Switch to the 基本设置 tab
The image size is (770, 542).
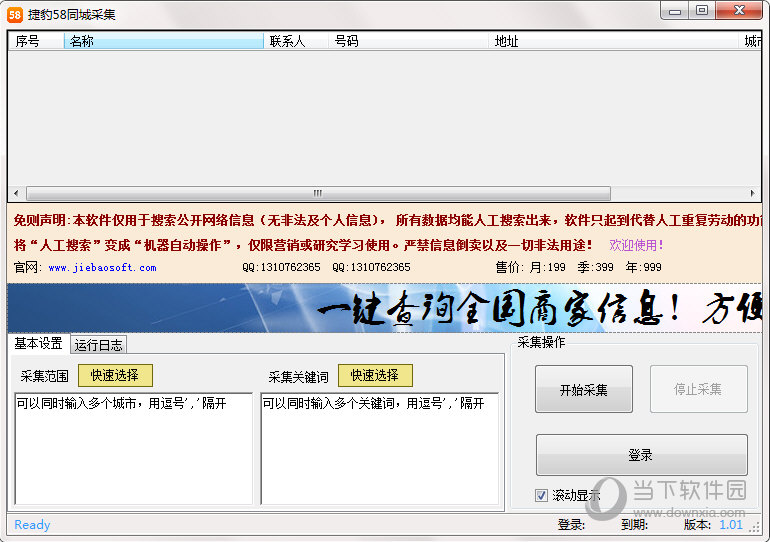pyautogui.click(x=38, y=344)
